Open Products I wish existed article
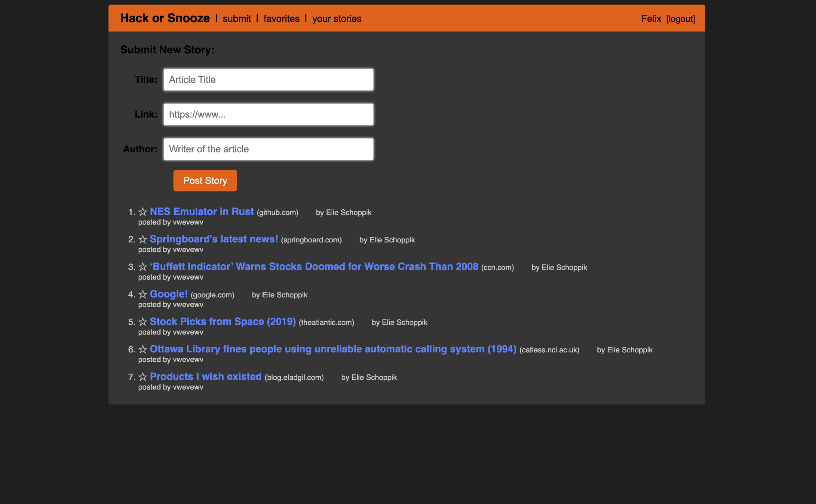Image resolution: width=816 pixels, height=504 pixels. coord(205,377)
